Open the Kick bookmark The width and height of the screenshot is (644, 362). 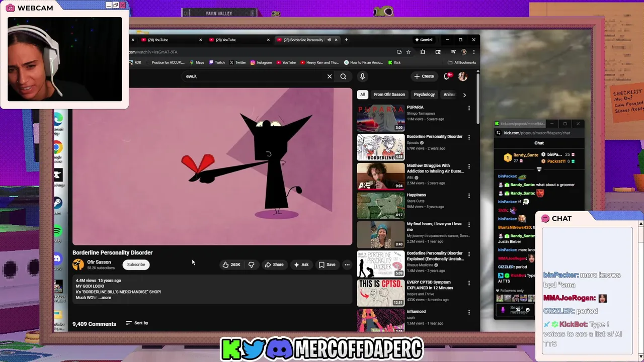coord(394,62)
